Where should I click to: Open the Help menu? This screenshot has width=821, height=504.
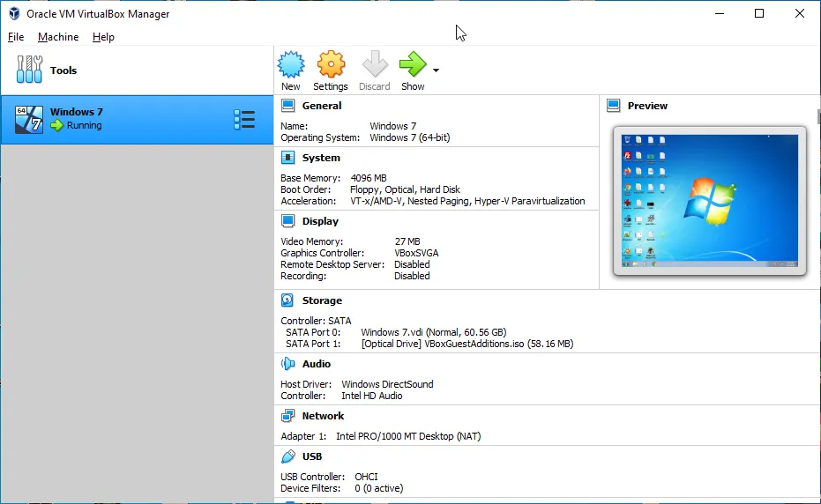point(103,37)
